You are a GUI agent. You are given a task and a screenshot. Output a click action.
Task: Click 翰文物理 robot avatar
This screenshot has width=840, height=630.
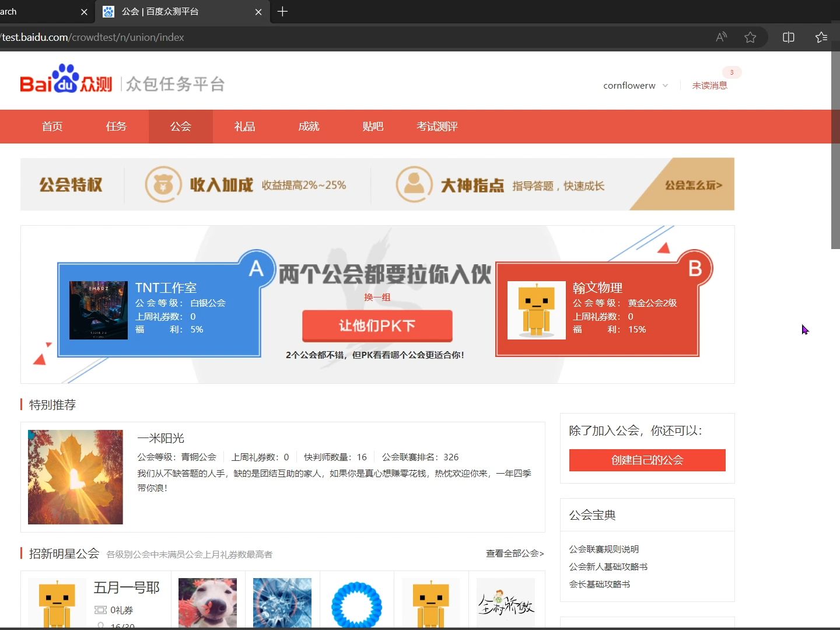(537, 310)
